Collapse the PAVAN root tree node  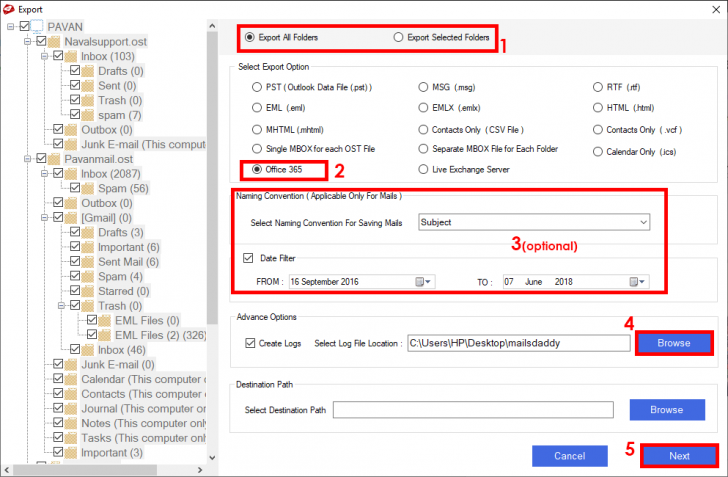pyautogui.click(x=11, y=27)
